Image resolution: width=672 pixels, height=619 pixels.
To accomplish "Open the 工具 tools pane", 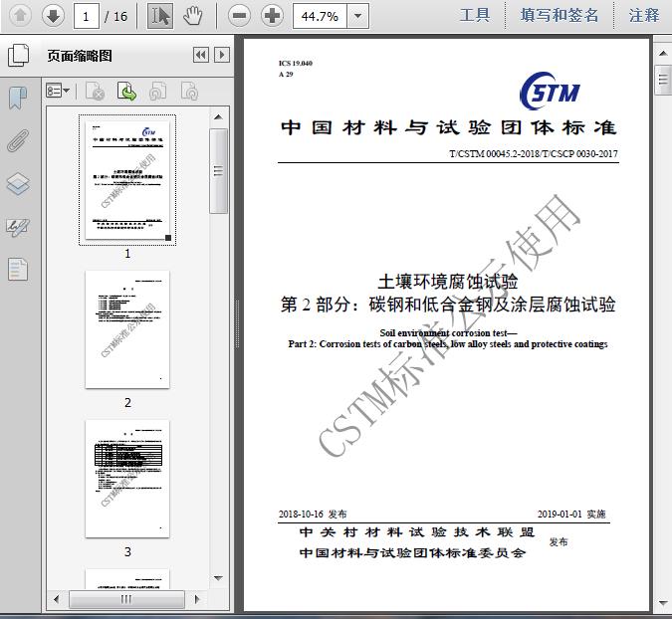I will pos(475,15).
